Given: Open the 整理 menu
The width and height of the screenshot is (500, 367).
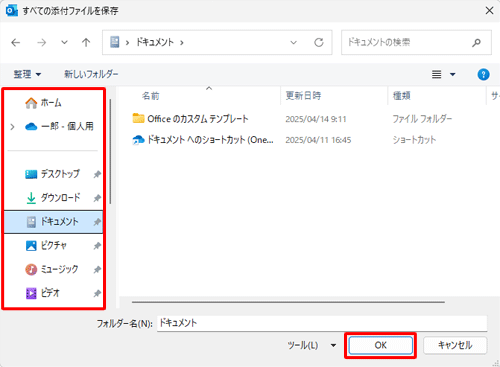Looking at the screenshot, I should coord(27,74).
